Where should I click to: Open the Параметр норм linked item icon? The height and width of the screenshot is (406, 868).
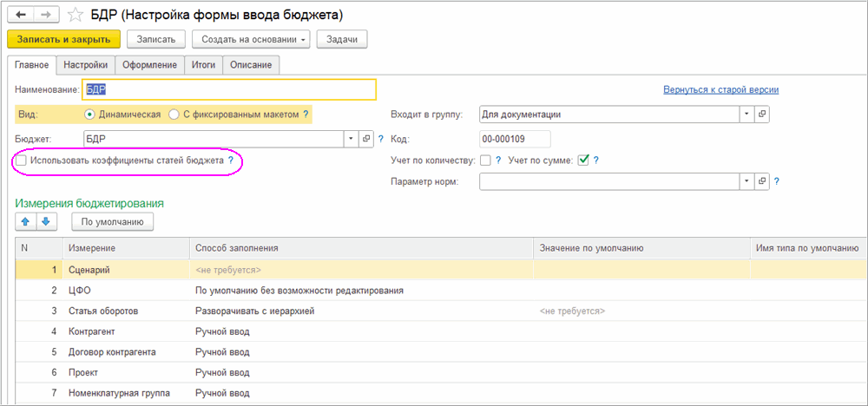tap(762, 180)
